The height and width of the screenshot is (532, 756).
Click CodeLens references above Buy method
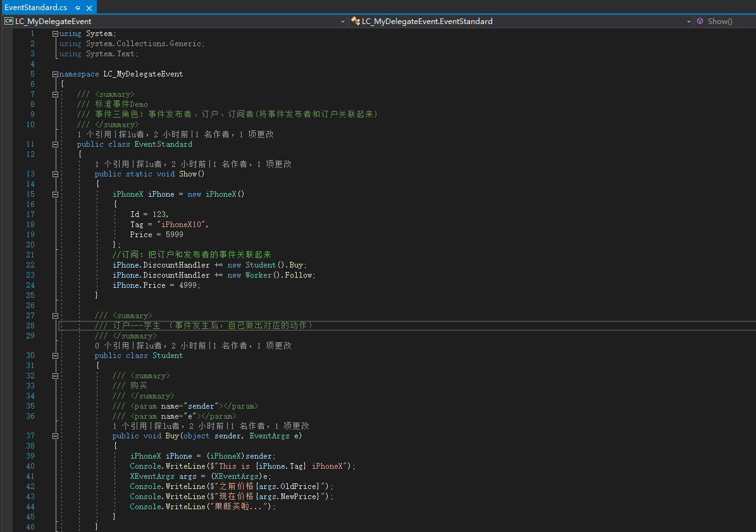tap(130, 426)
